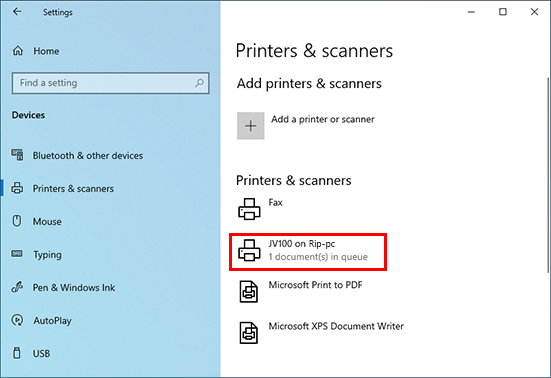Screen dimensions: 551x378
Task: Minimize the Settings window
Action: point(471,12)
